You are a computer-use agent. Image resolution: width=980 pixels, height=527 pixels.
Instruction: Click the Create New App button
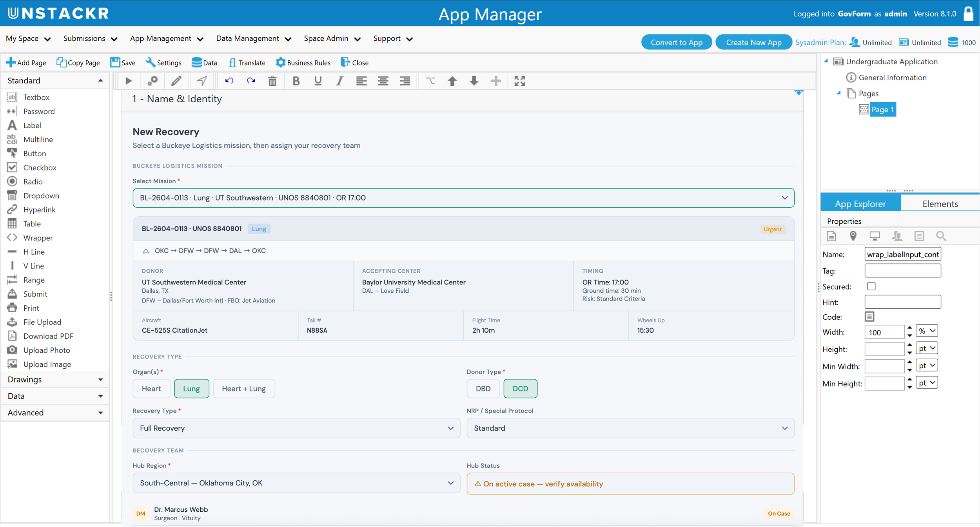[753, 42]
